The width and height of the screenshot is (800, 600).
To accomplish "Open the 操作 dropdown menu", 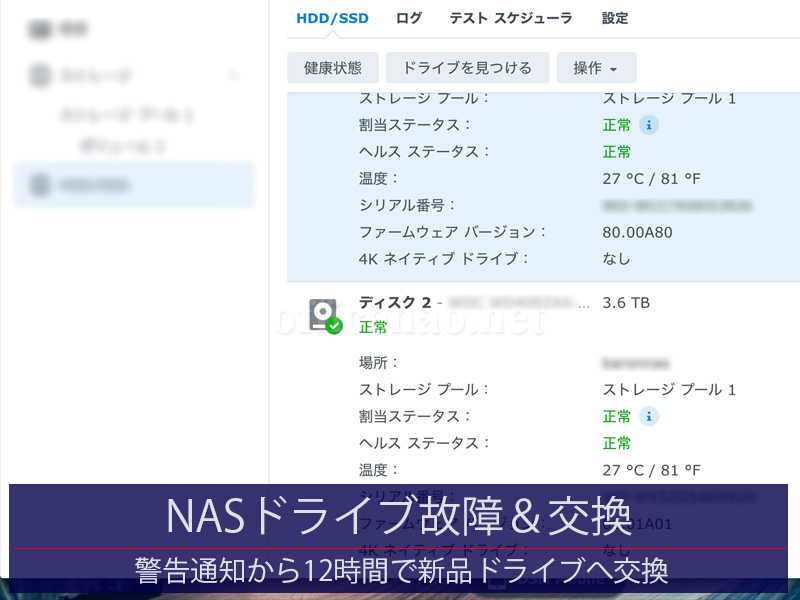I will [x=596, y=68].
